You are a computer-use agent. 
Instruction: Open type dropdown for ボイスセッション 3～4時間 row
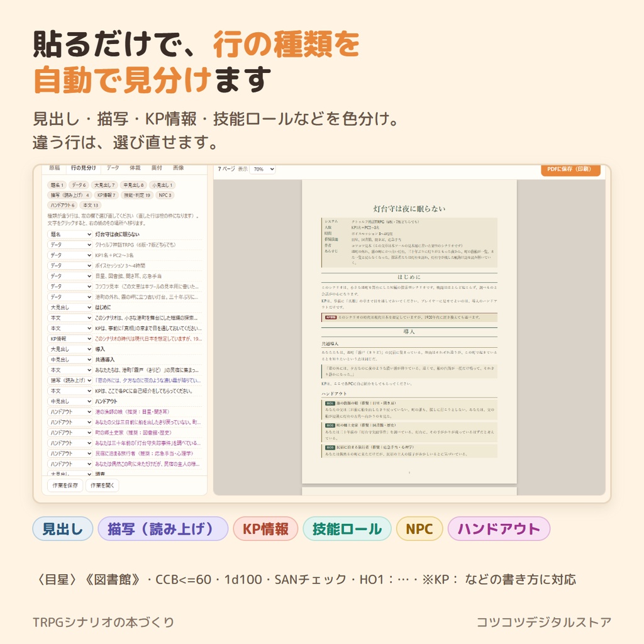click(x=70, y=266)
